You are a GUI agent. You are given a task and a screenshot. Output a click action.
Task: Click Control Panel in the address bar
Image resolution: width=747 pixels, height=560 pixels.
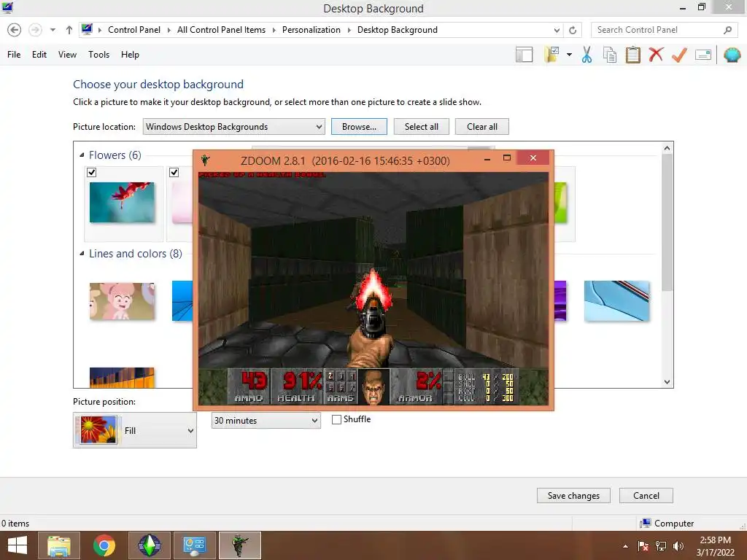[134, 30]
